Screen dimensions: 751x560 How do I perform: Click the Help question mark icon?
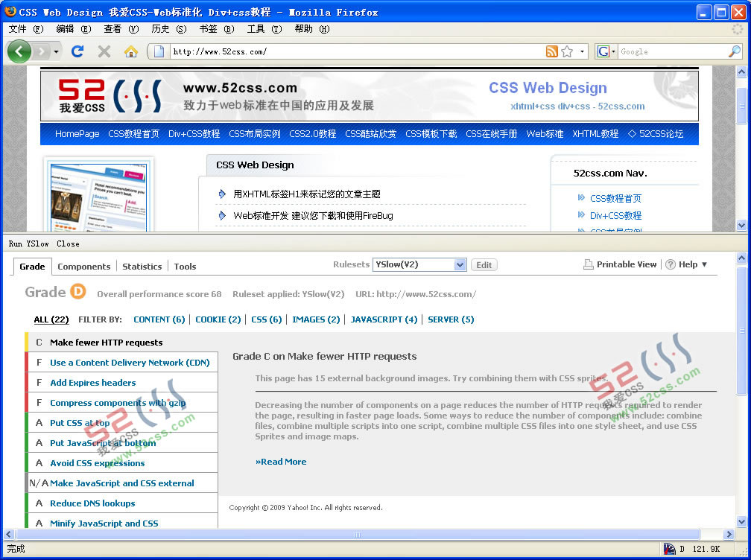coord(671,264)
